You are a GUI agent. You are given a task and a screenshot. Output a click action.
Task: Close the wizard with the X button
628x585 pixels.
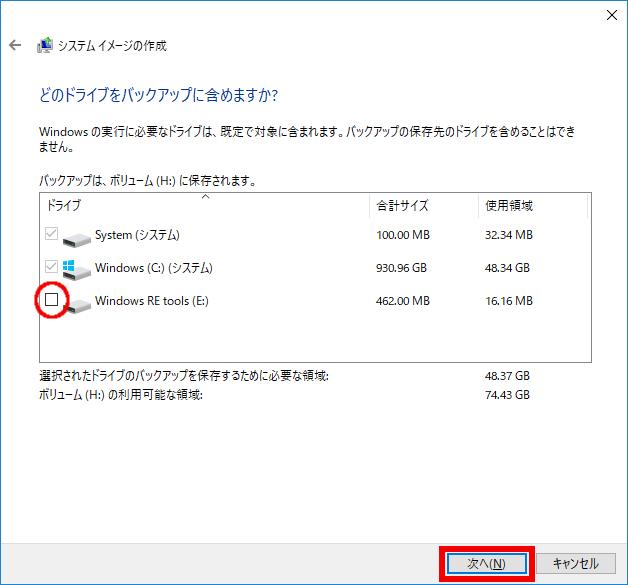[612, 15]
